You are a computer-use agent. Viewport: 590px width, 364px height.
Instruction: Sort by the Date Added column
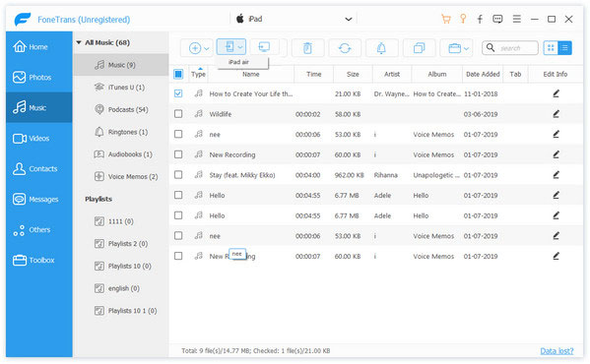coord(483,75)
